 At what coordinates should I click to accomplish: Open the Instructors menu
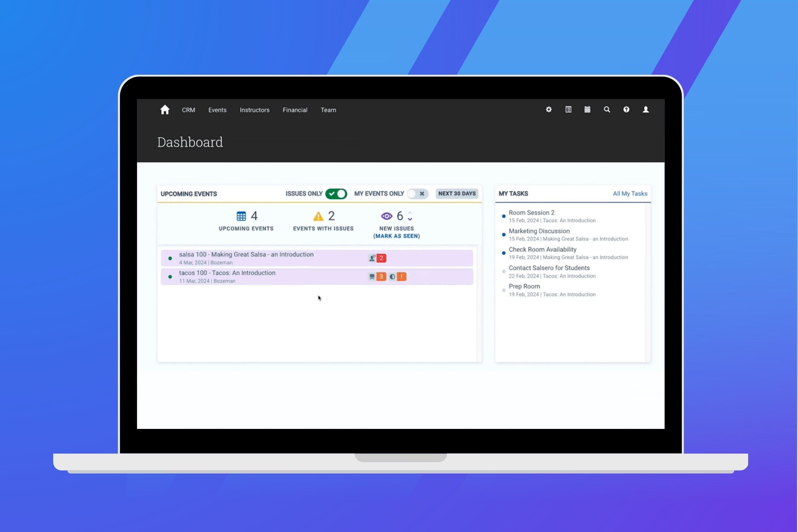[x=254, y=110]
